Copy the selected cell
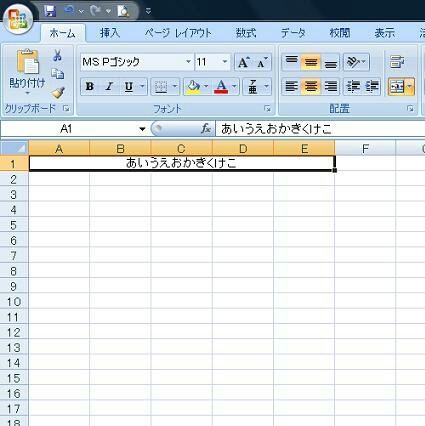425x426 pixels. (57, 74)
